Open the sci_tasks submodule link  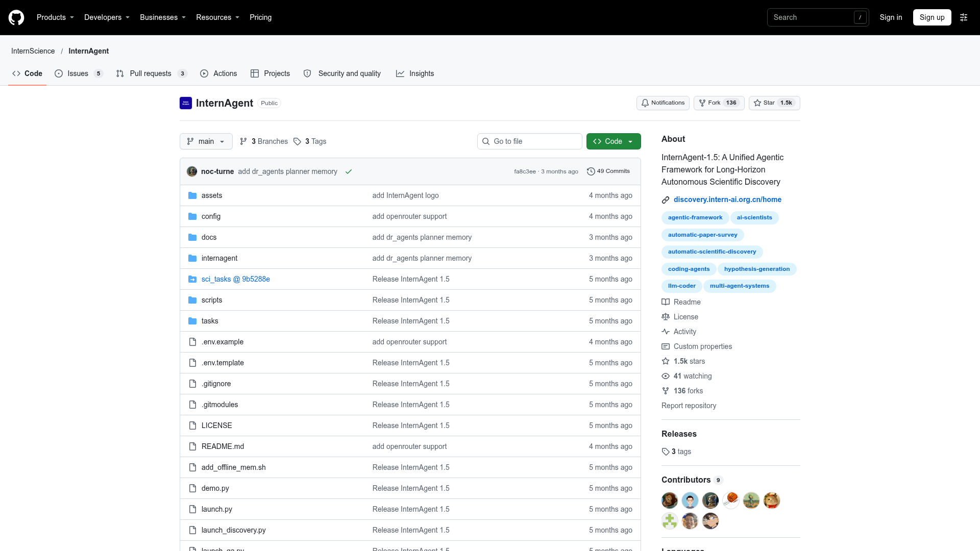point(235,279)
